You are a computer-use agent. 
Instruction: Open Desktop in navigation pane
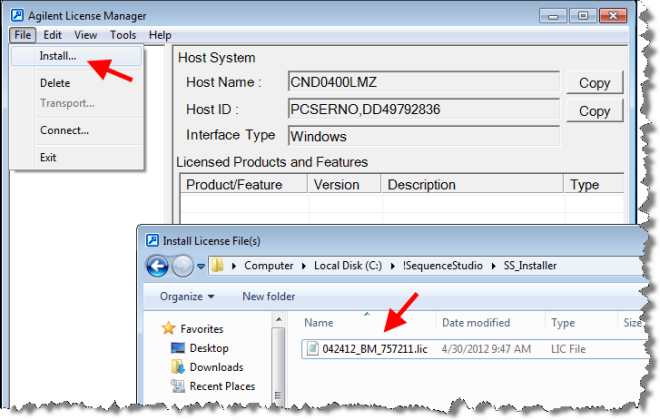click(209, 348)
